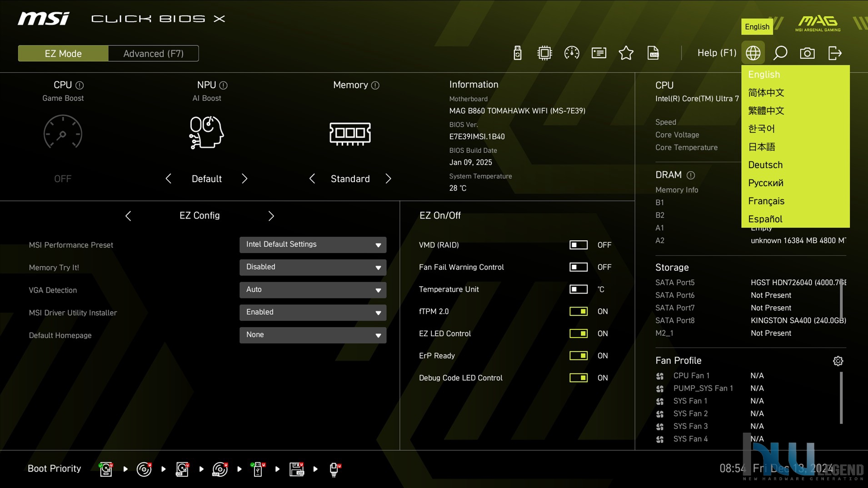
Task: Click the clock reading 08:54
Action: point(733,468)
